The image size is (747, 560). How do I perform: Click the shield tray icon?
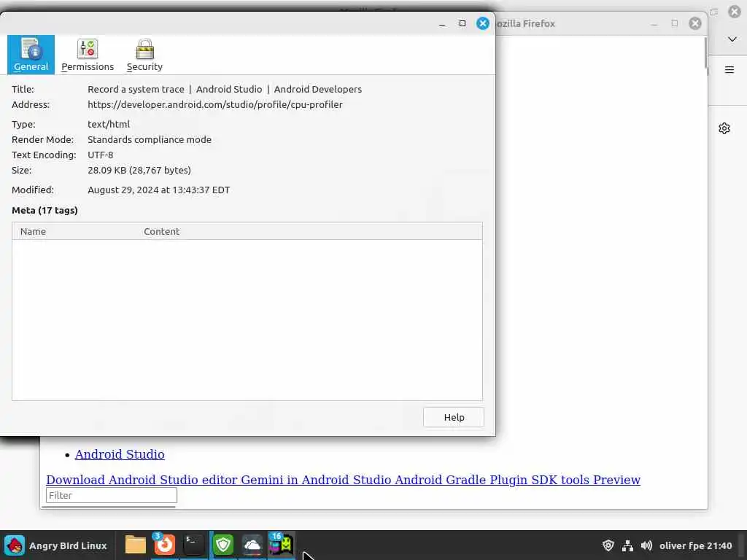(608, 545)
